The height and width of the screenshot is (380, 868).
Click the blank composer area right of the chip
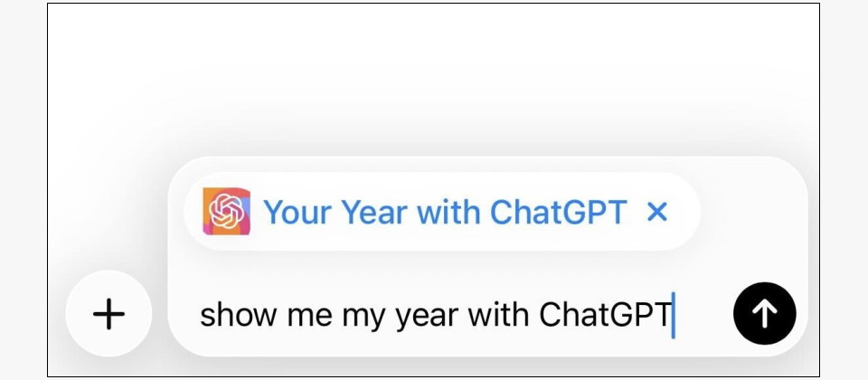pos(750,213)
